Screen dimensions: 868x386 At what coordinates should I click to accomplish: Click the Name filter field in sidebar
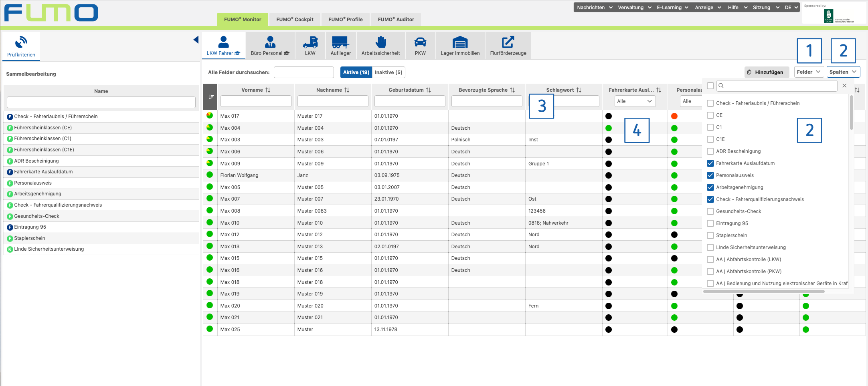pos(101,102)
